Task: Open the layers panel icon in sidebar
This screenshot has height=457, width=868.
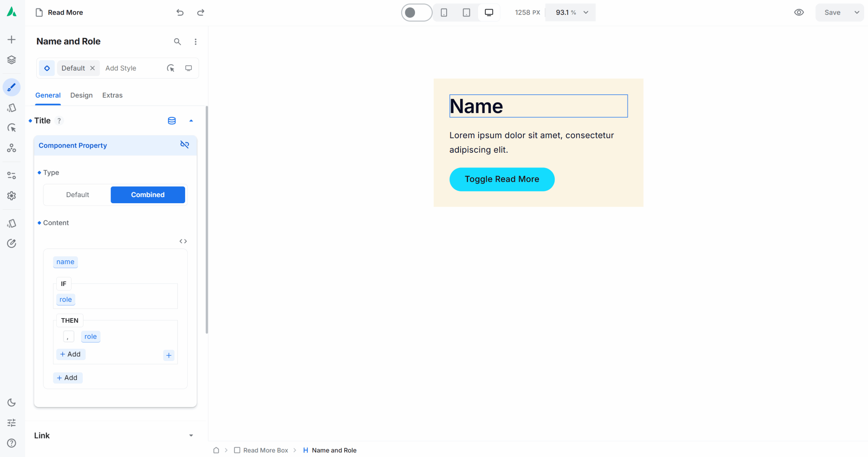Action: (x=12, y=60)
